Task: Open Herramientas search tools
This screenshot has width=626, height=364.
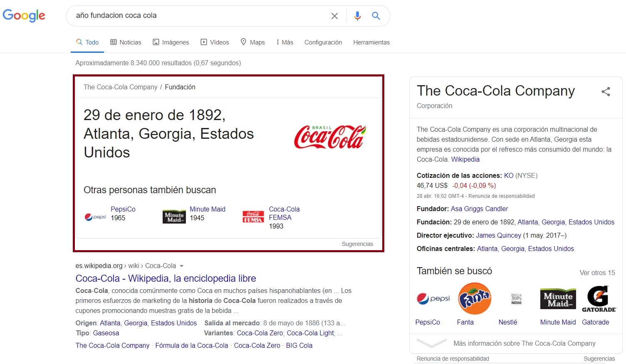Action: pos(371,42)
